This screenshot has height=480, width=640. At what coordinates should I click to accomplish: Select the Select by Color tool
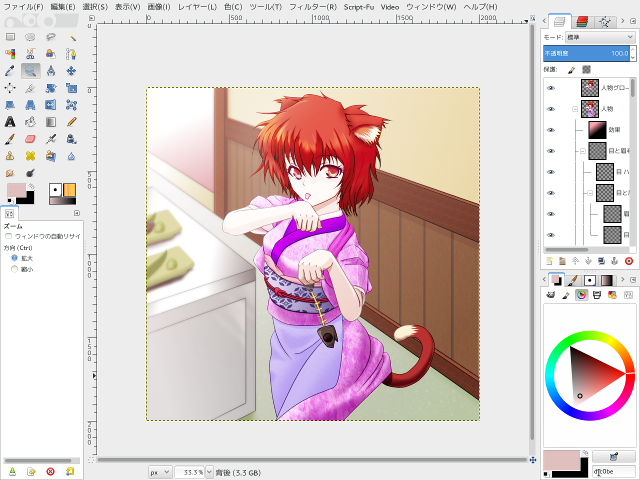[x=10, y=54]
